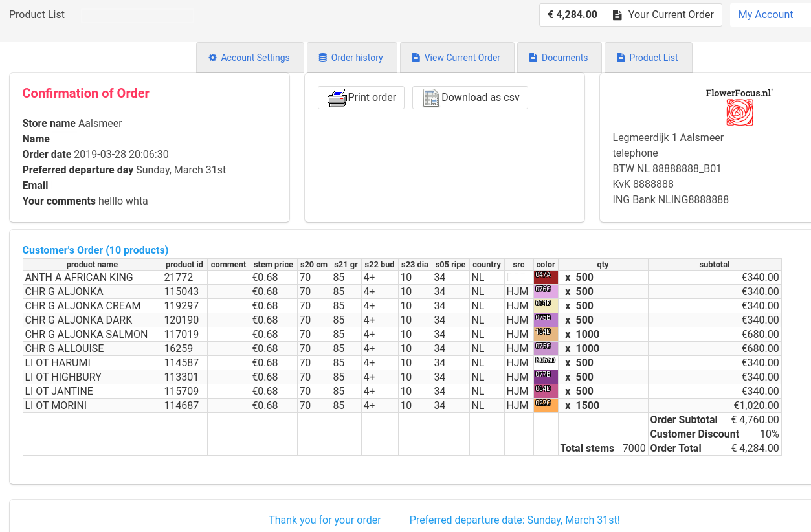Viewport: 811px width, 532px height.
Task: Click the Product List heading at top left
Action: pos(37,15)
